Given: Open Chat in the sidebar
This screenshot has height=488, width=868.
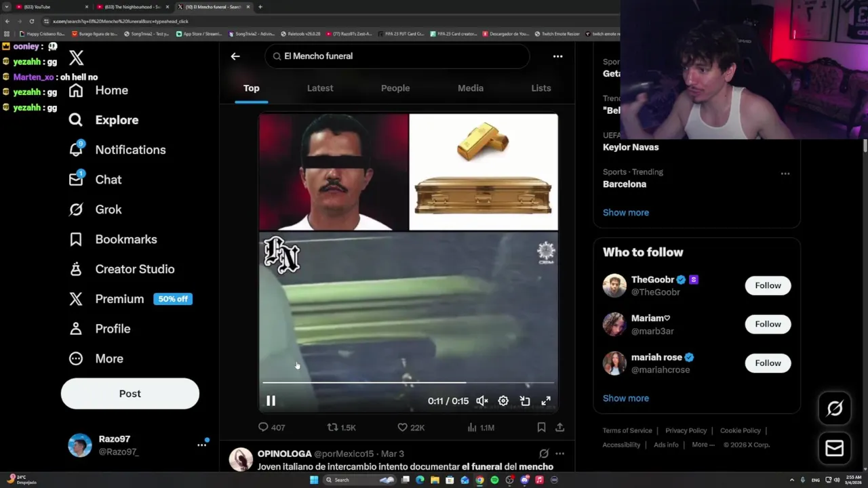Looking at the screenshot, I should click(x=95, y=180).
